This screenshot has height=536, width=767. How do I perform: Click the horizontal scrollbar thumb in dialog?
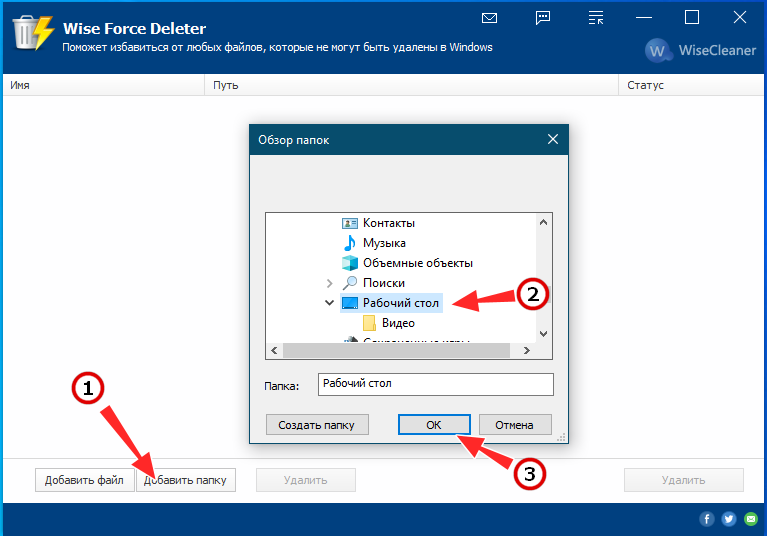click(396, 350)
